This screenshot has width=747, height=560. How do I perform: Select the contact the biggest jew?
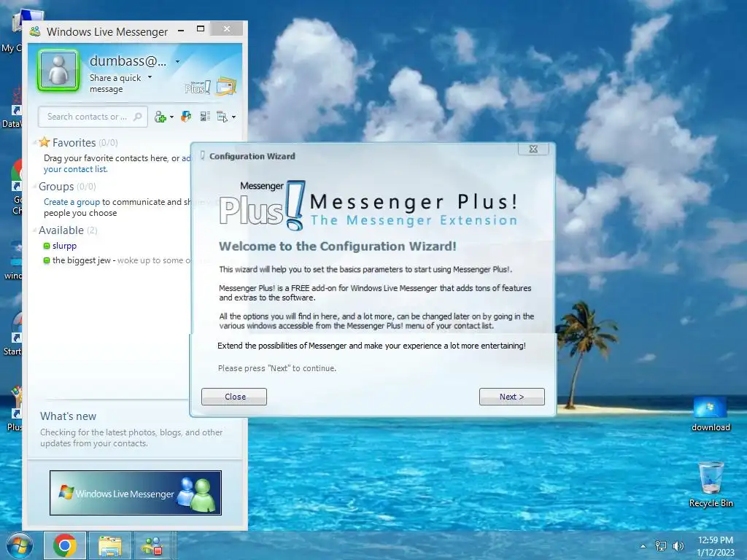click(82, 260)
